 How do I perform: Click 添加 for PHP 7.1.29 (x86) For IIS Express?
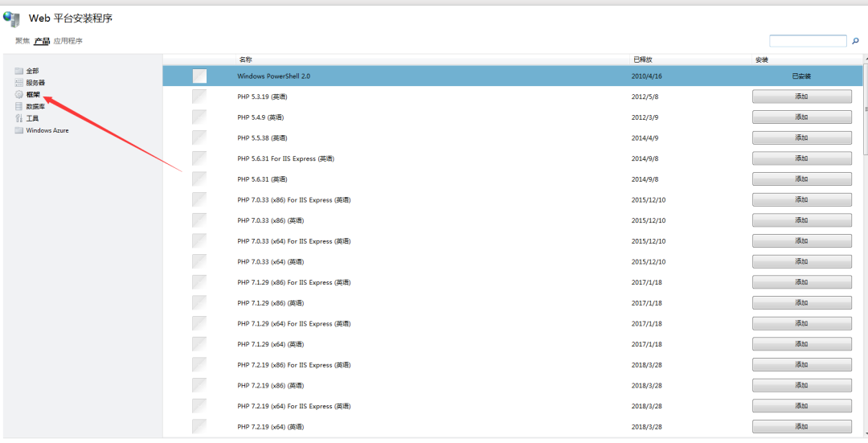tap(801, 282)
